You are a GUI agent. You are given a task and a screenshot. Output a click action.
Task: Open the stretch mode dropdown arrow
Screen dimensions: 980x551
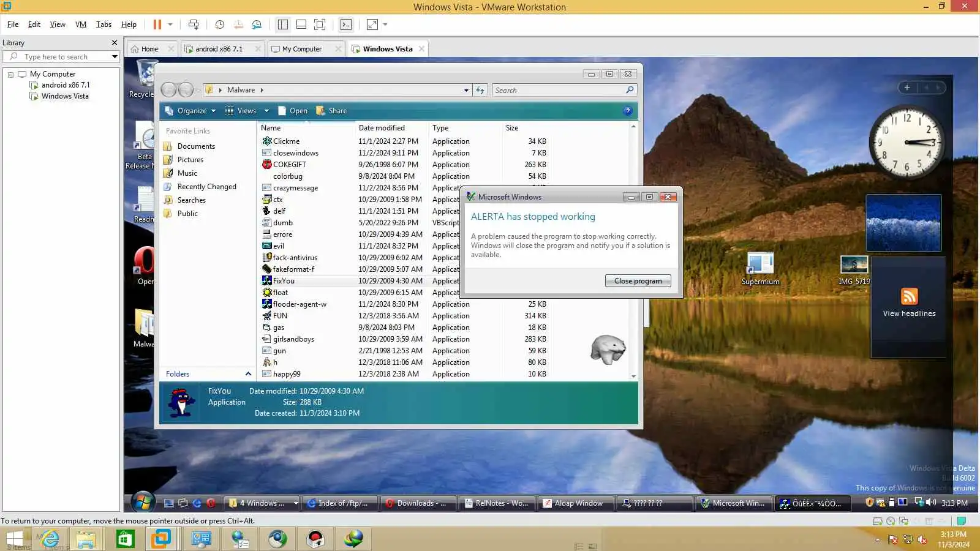[385, 24]
